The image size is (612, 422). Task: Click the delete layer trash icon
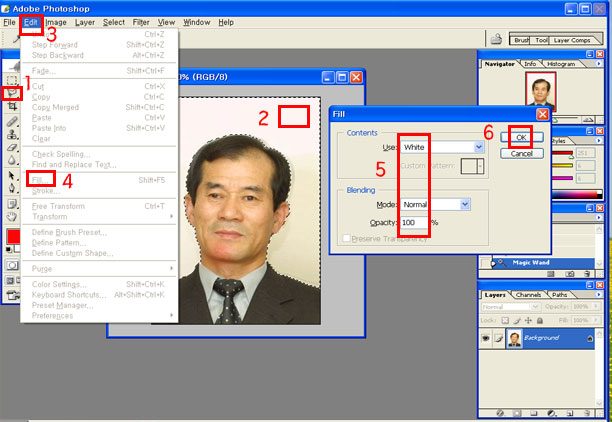point(587,413)
